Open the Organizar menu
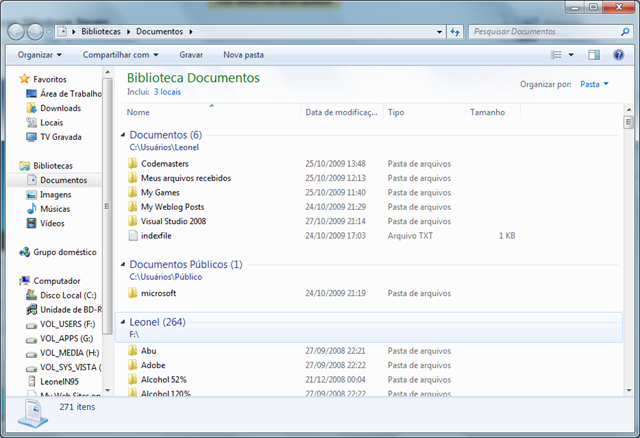640x438 pixels. coord(40,55)
